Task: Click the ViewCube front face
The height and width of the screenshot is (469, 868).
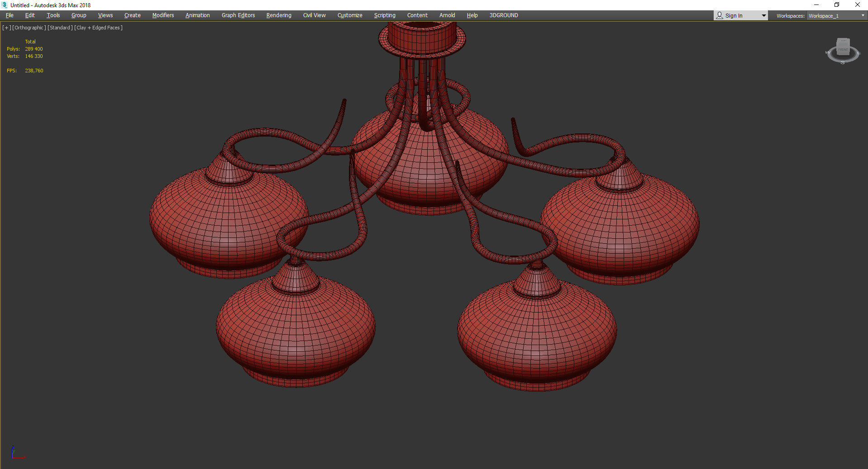Action: 843,49
